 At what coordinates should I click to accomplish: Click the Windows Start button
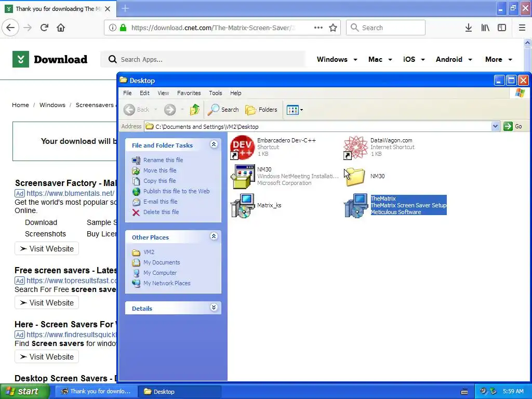(x=24, y=391)
